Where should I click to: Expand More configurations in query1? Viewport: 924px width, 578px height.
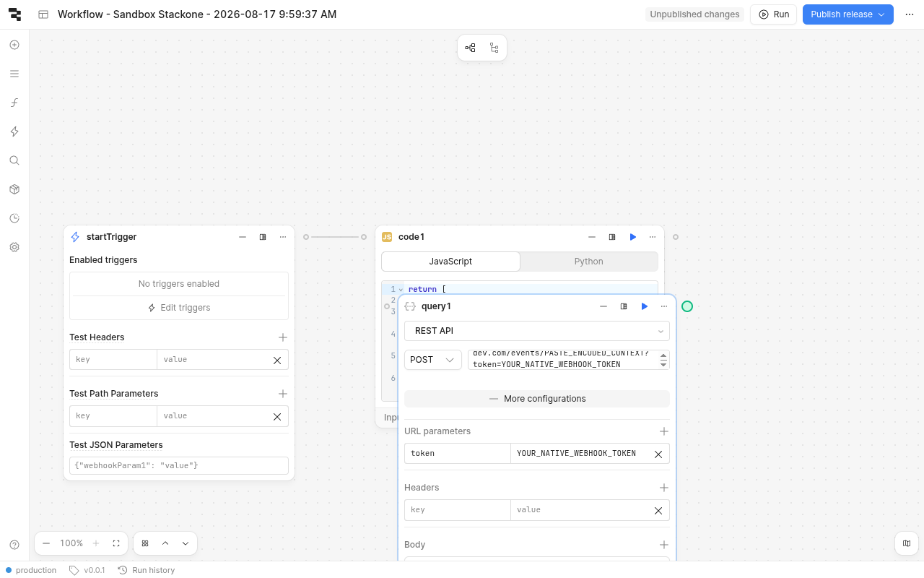coord(537,399)
